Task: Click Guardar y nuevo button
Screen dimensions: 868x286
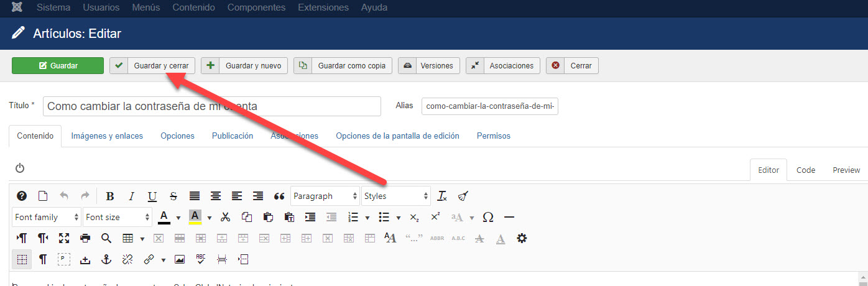Action: point(244,65)
